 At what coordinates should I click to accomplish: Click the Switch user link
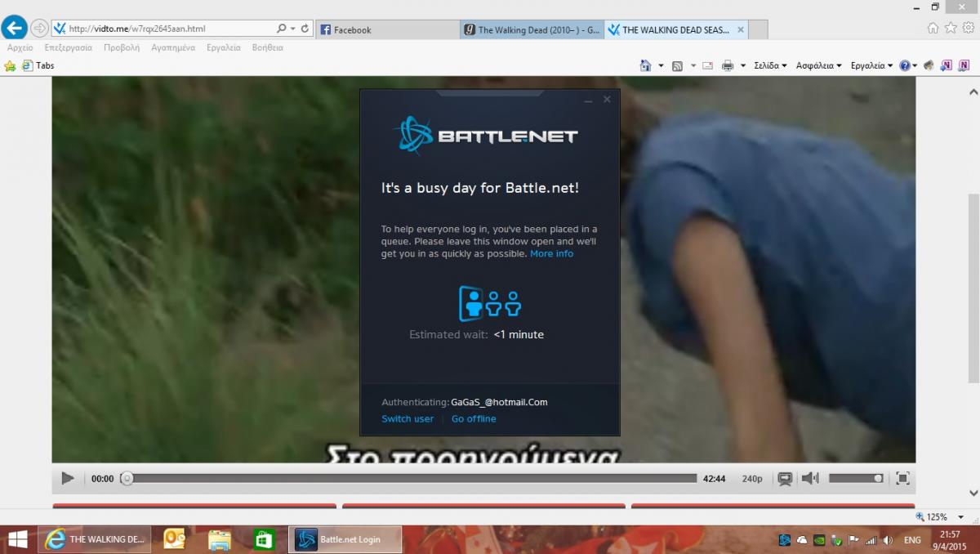click(x=408, y=419)
